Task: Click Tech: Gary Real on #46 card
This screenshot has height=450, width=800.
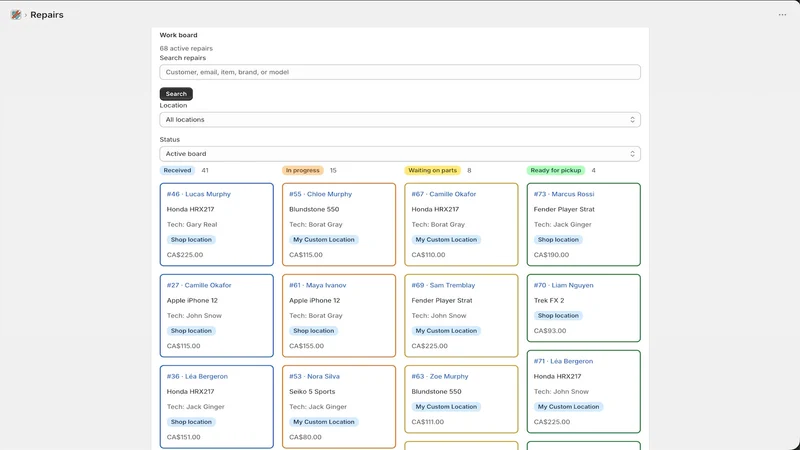Action: (192, 224)
